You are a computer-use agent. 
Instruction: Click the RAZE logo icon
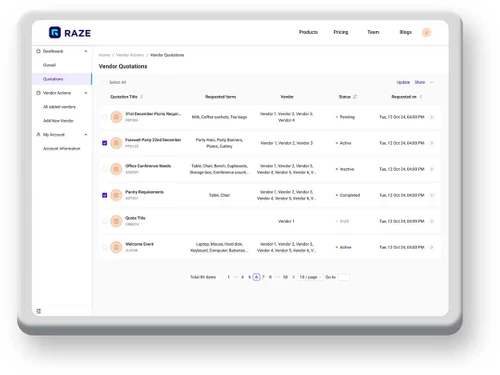55,32
